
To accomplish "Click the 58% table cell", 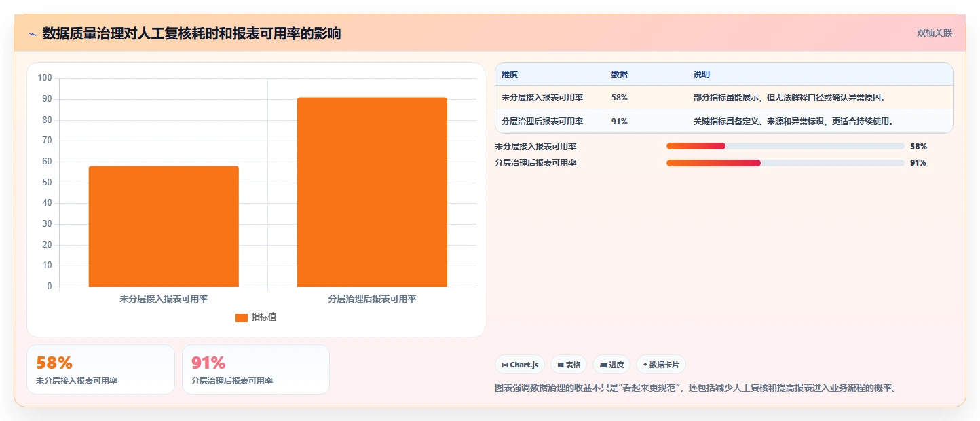I will tap(620, 98).
